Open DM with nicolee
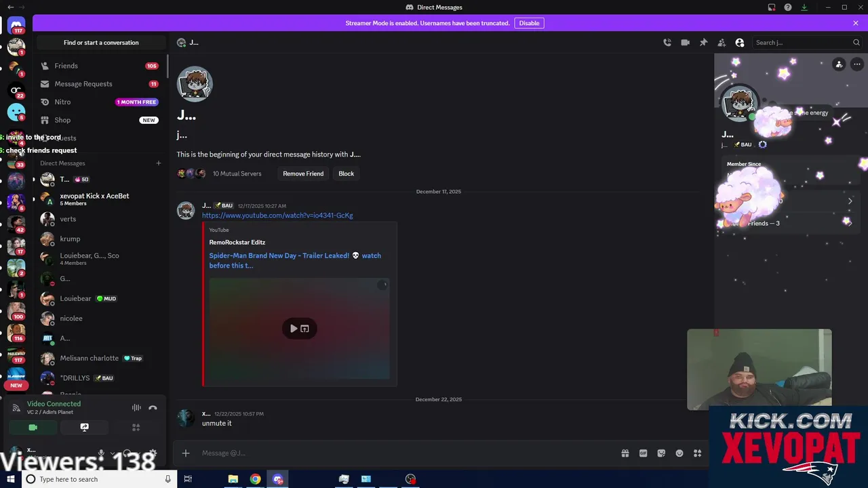868x488 pixels. point(100,319)
